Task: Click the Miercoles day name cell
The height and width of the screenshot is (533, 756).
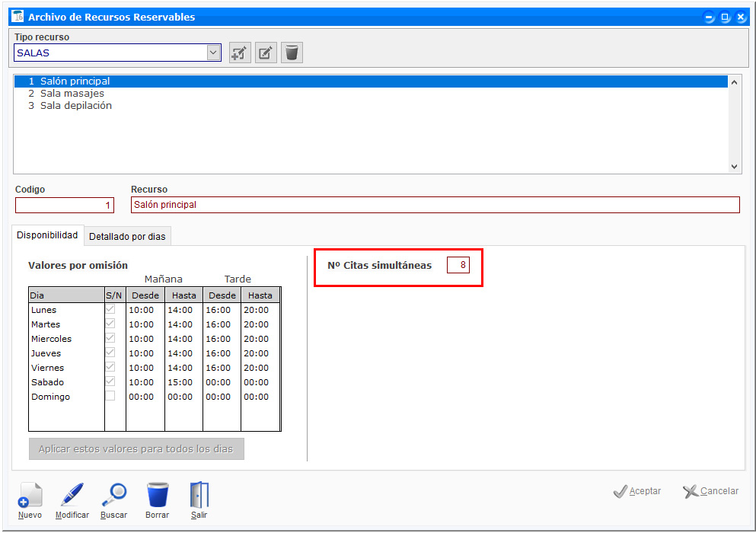Action: (66, 339)
